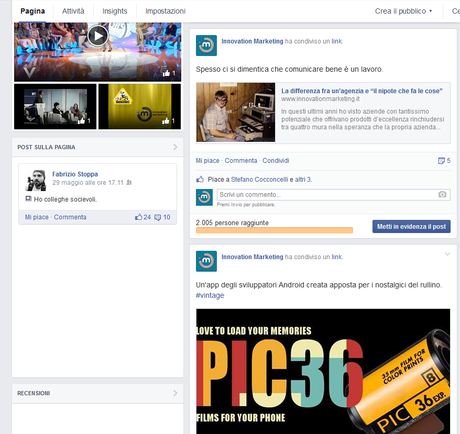Click Commenta on the agency article post

click(241, 161)
